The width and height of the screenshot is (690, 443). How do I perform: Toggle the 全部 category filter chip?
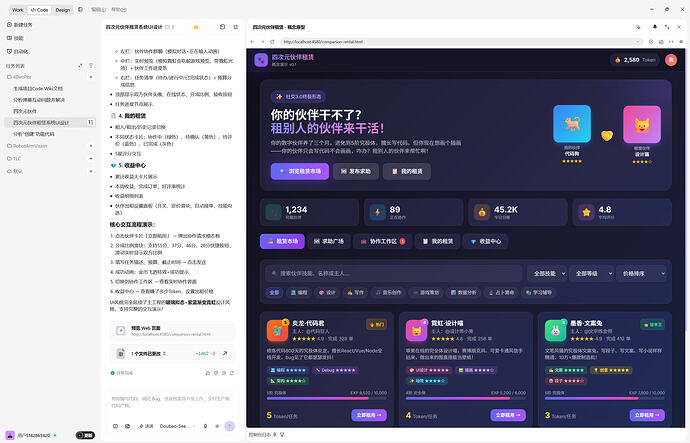(x=274, y=292)
